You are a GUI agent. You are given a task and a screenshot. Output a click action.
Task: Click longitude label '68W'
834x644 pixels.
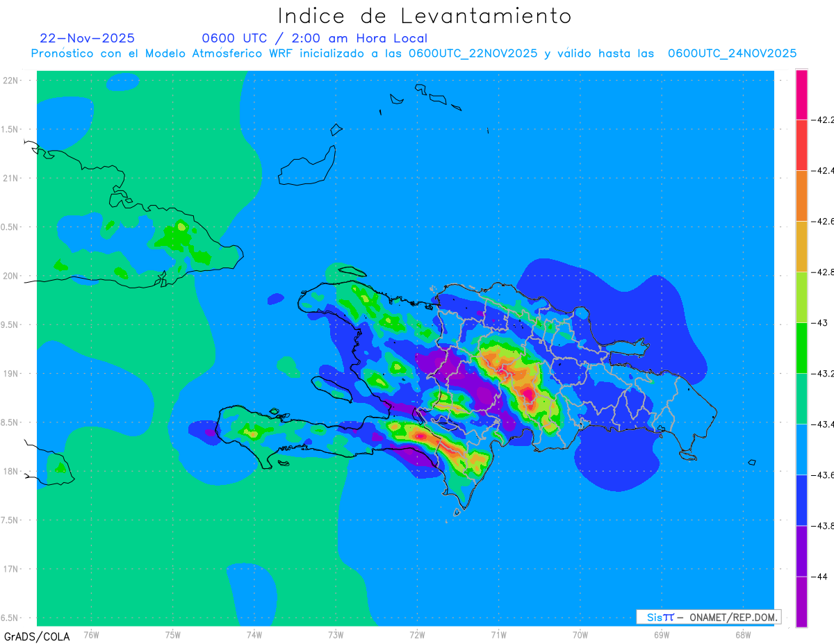click(743, 634)
